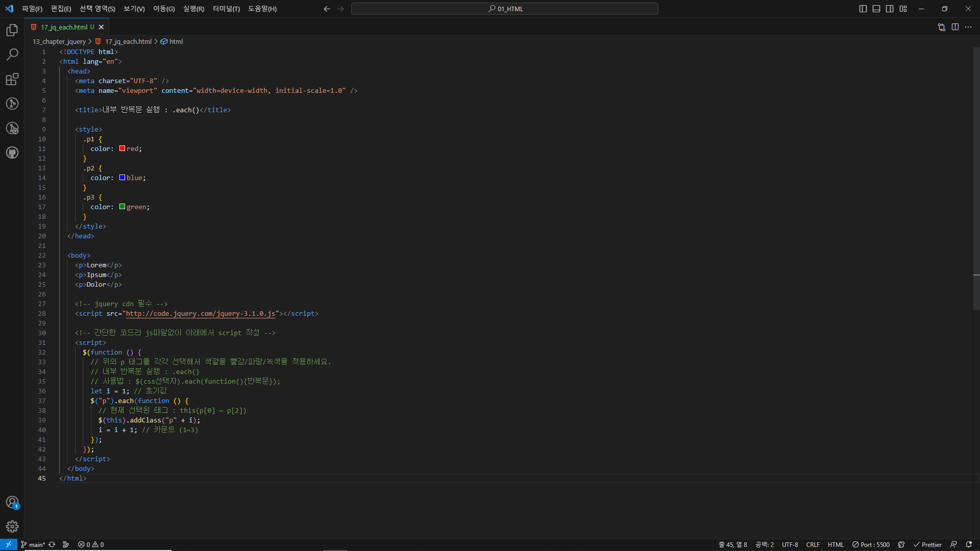The image size is (980, 551).
Task: Open the Explorer view icon
Action: click(12, 30)
